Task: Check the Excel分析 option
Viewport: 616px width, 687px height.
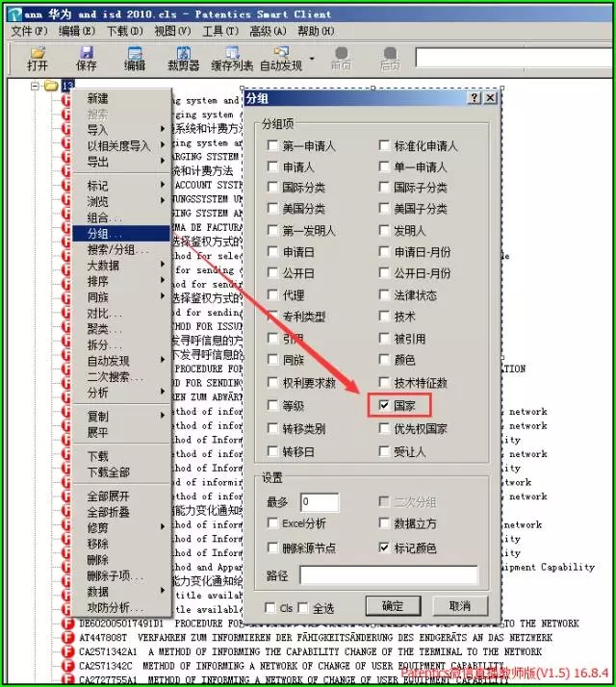Action: (274, 525)
